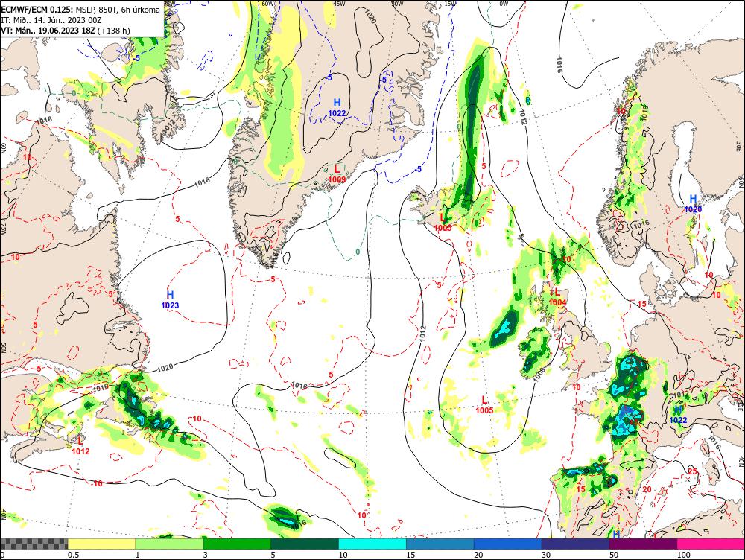Image resolution: width=745 pixels, height=560 pixels.
Task: Click the red '20' temperature label over Spain
Action: point(647,489)
